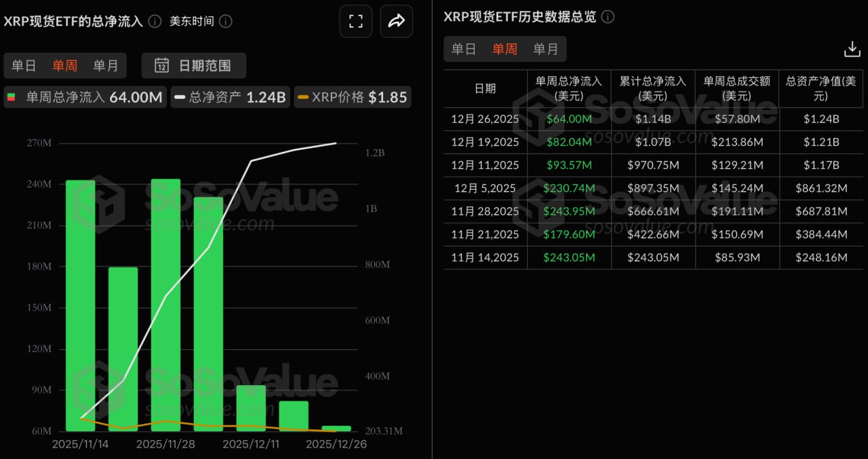Click the calendar icon in 日期范围

point(161,66)
